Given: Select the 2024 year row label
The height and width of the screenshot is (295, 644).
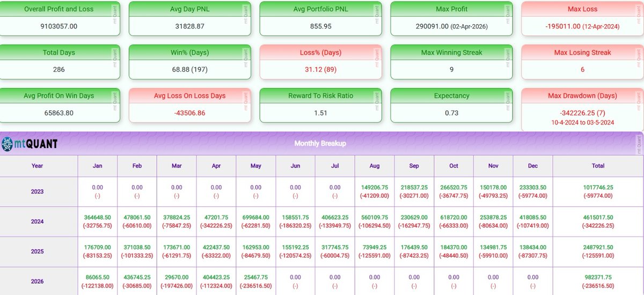Looking at the screenshot, I should (x=37, y=222).
